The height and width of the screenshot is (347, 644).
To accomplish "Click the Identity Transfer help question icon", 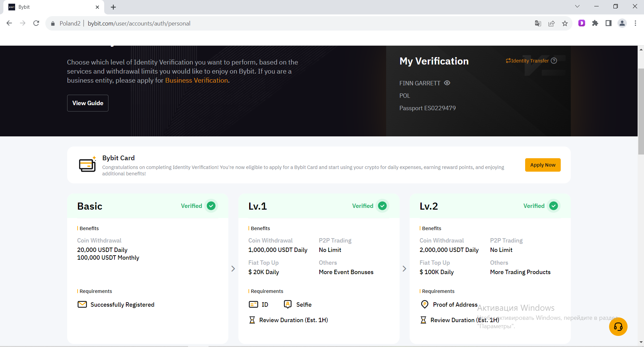I will tap(554, 61).
